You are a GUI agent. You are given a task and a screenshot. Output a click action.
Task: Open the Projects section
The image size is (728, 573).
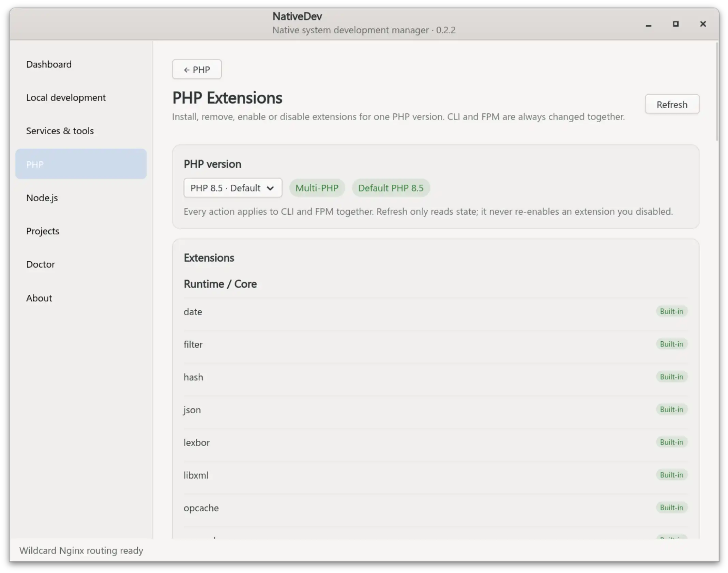coord(81,231)
